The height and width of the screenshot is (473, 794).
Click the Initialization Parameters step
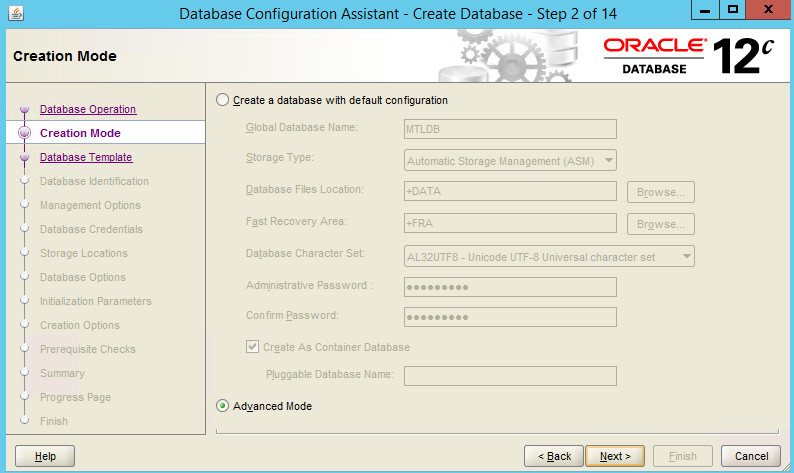pyautogui.click(x=96, y=301)
